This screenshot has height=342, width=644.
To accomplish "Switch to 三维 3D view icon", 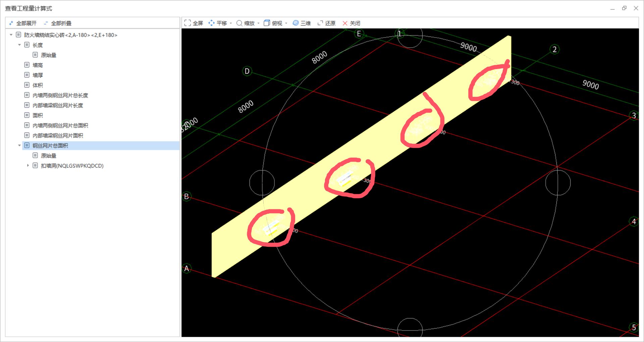I will [x=296, y=23].
